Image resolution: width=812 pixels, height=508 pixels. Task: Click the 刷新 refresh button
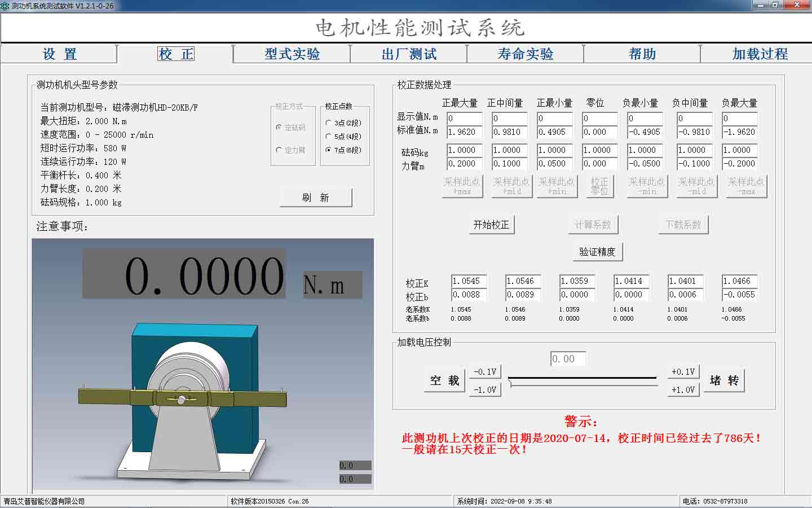pos(316,197)
